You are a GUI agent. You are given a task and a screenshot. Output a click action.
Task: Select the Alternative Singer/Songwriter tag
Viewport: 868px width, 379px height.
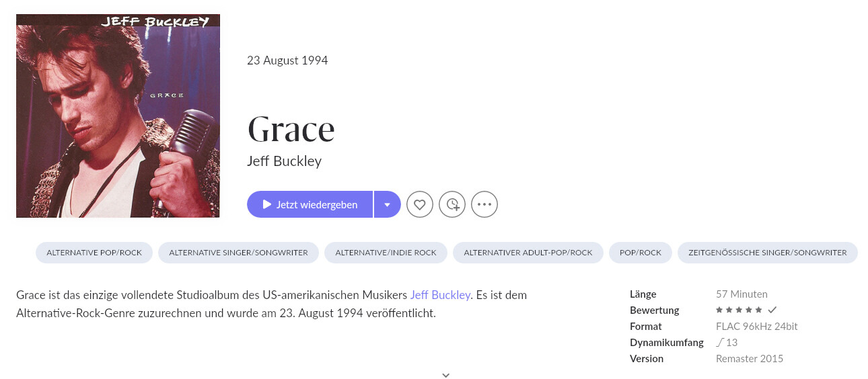click(238, 253)
